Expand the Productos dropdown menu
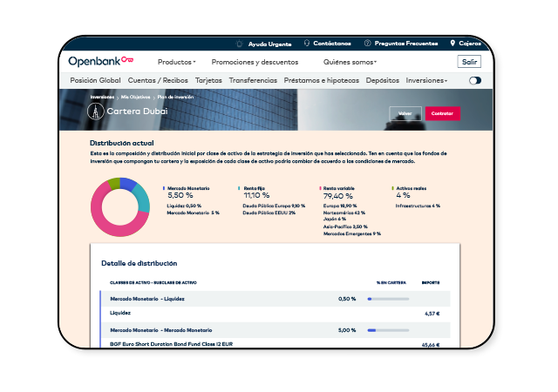Screen dimensions: 558x392 [176, 62]
